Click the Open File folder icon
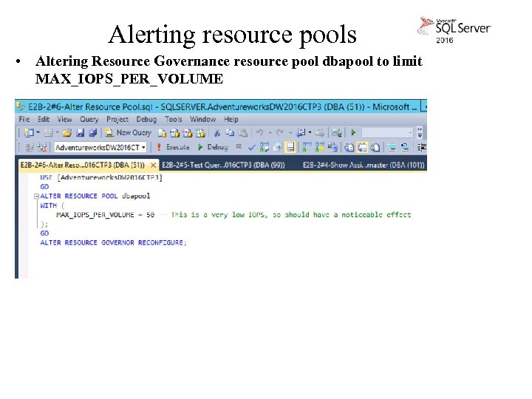 tap(67, 133)
